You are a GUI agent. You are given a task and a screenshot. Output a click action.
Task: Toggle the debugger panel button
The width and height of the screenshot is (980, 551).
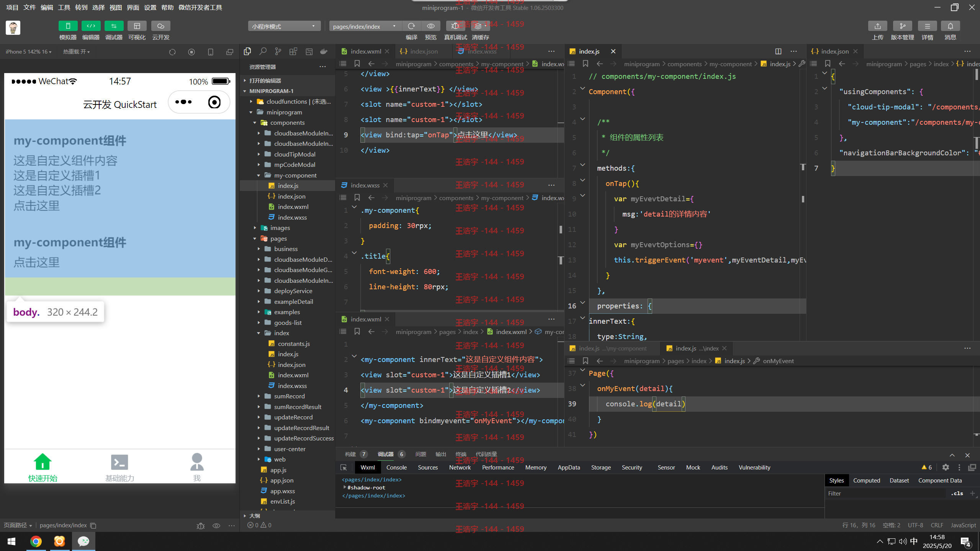pyautogui.click(x=114, y=26)
